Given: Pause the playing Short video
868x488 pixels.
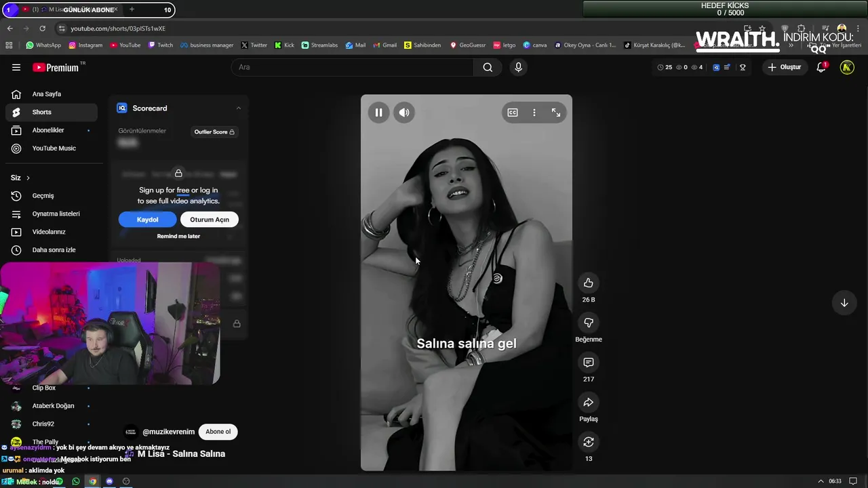Looking at the screenshot, I should click(378, 113).
